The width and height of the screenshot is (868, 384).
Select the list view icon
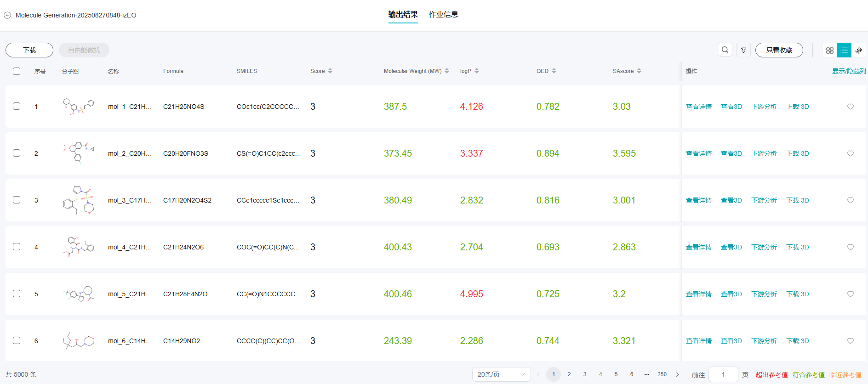(x=844, y=50)
